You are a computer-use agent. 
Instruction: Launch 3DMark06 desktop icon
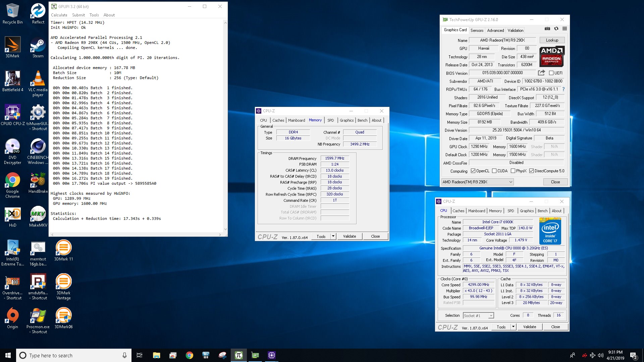click(x=63, y=318)
